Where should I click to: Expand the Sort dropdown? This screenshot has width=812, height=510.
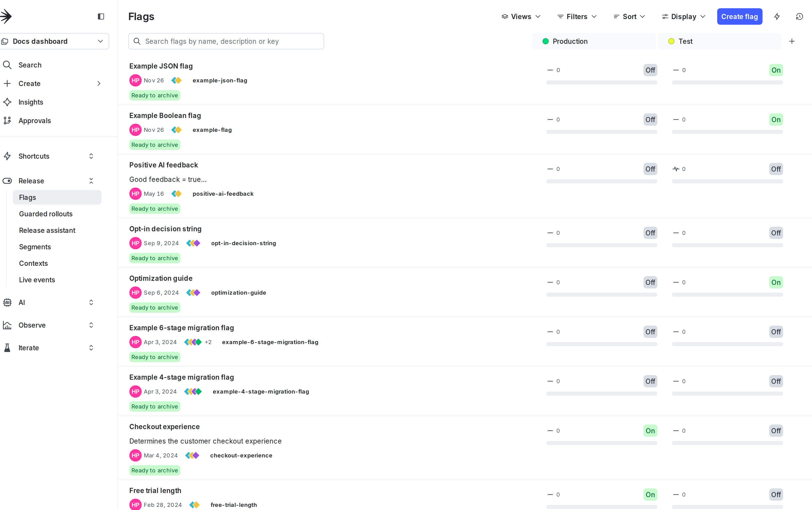click(629, 16)
